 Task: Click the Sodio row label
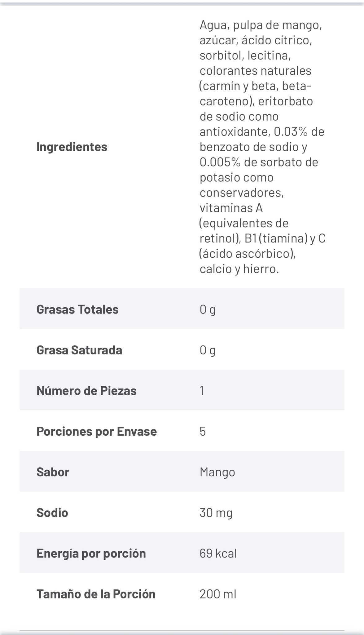52,513
